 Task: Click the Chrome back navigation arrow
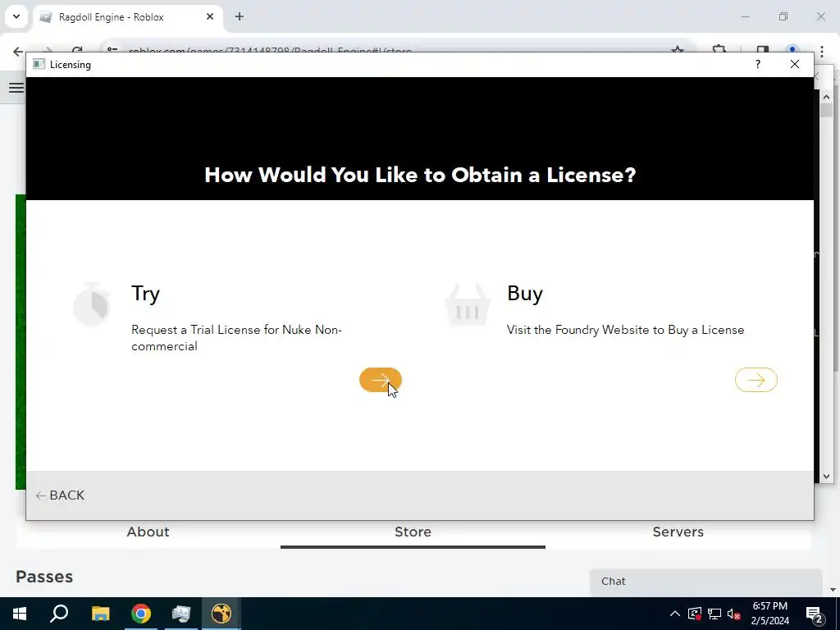(x=18, y=52)
